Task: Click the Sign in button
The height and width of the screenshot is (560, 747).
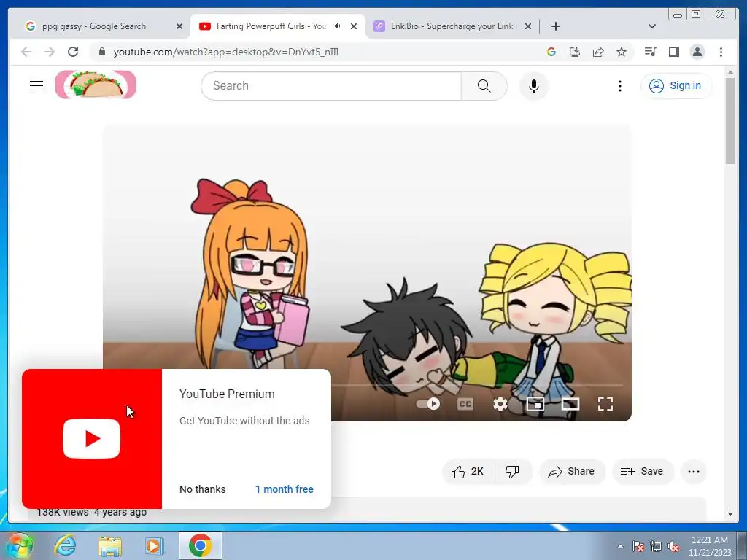Action: pyautogui.click(x=676, y=86)
